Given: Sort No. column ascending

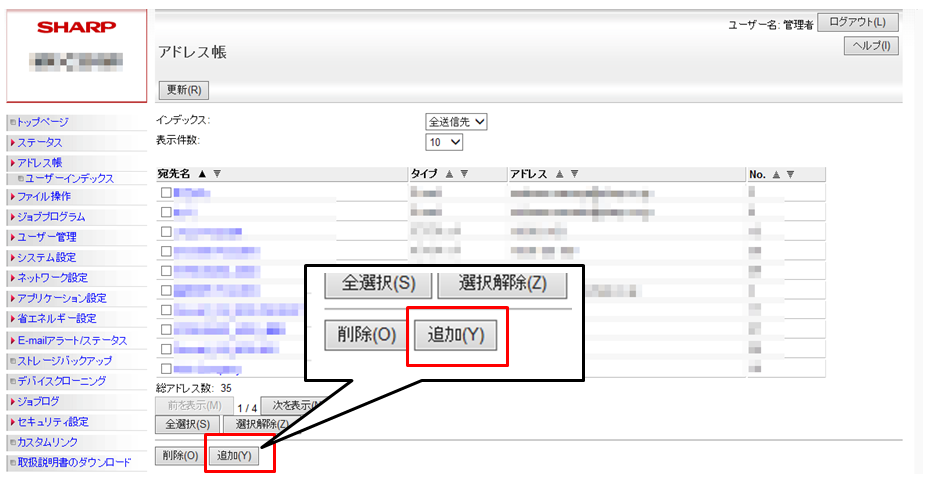Looking at the screenshot, I should coord(776,174).
